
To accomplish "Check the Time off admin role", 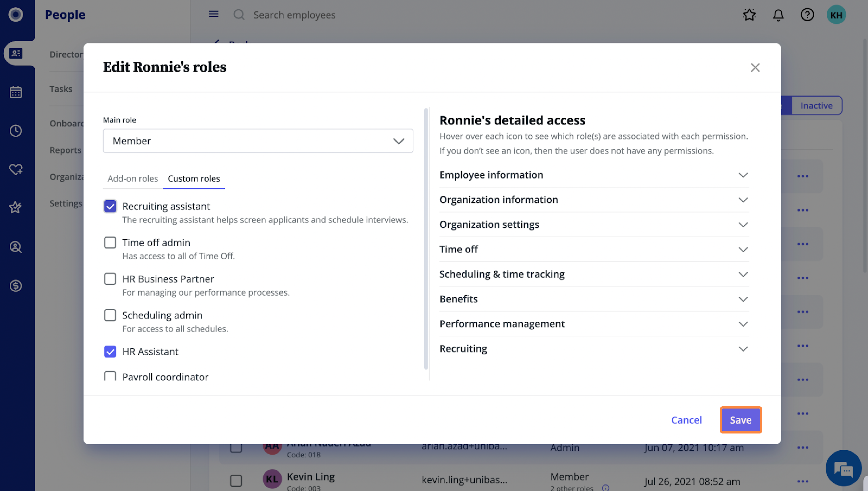I will [110, 243].
